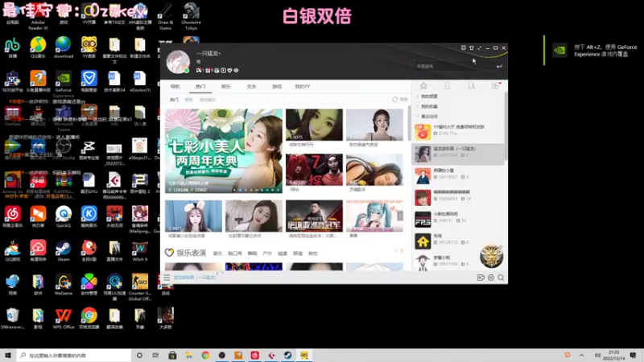This screenshot has width=644, height=362.
Task: Switch to 娱乐 main tab
Action: tap(226, 87)
